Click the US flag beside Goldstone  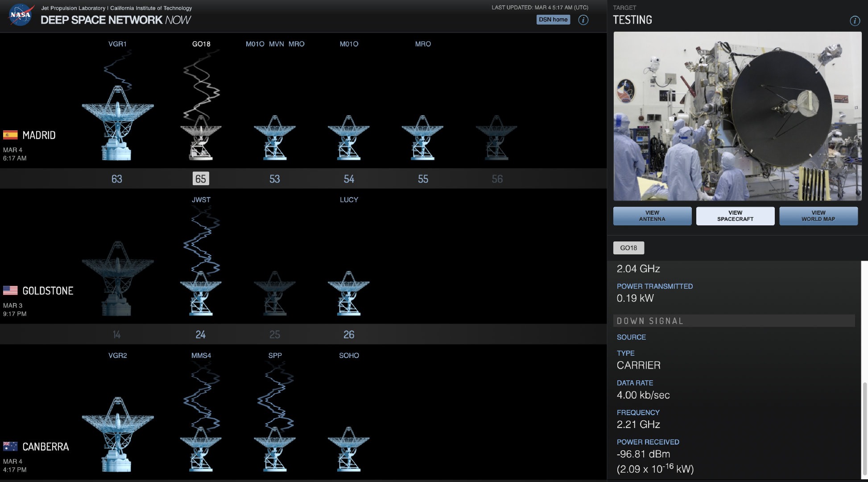[x=10, y=291]
